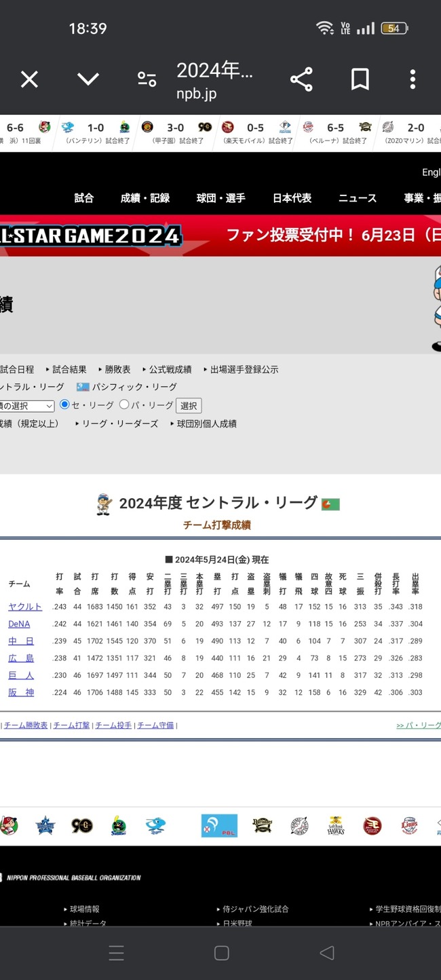Open 球場情報 footer link
Viewport: 441px width, 980px height.
coord(84,909)
